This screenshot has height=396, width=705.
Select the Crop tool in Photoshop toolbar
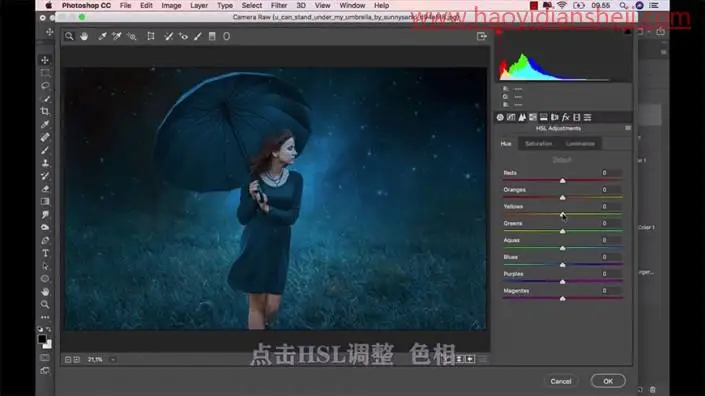[45, 111]
